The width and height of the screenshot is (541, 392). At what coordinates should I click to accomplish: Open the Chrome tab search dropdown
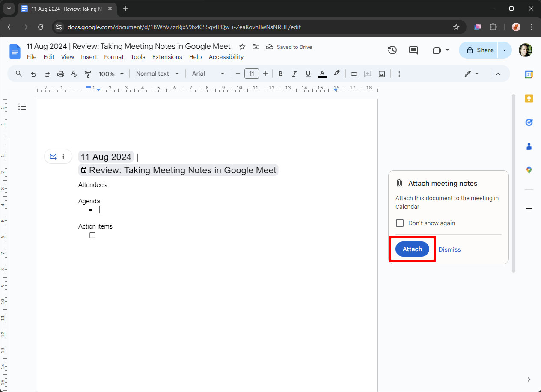9,9
